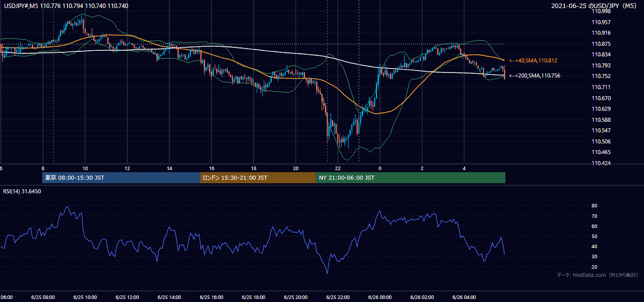This screenshot has width=644, height=302.
Task: Click the time label 6/25 10:00
Action: pyautogui.click(x=85, y=297)
